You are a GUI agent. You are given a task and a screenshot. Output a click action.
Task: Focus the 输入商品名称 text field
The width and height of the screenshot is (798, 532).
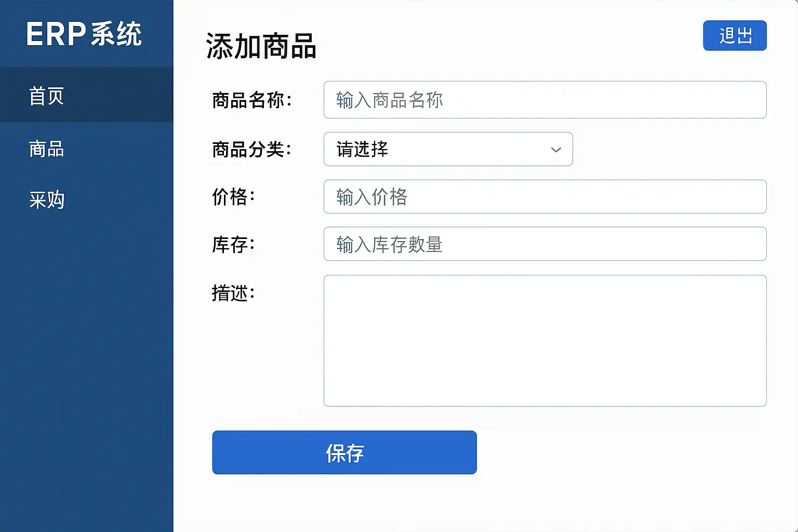(x=544, y=100)
